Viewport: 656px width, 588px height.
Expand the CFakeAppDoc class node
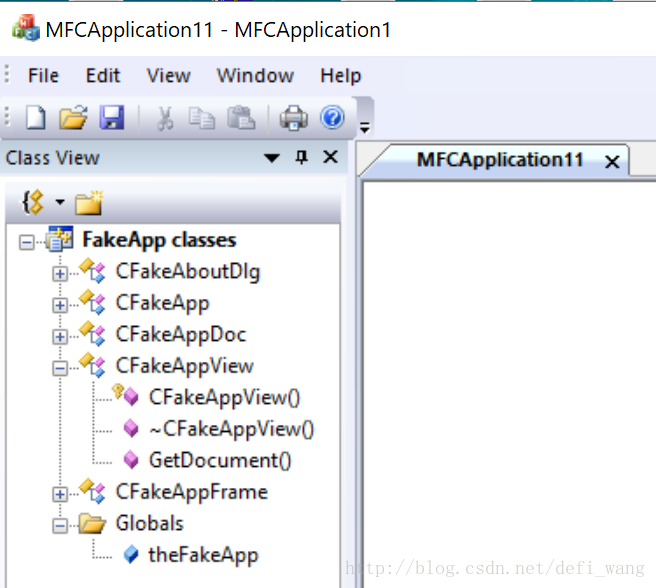pyautogui.click(x=60, y=337)
